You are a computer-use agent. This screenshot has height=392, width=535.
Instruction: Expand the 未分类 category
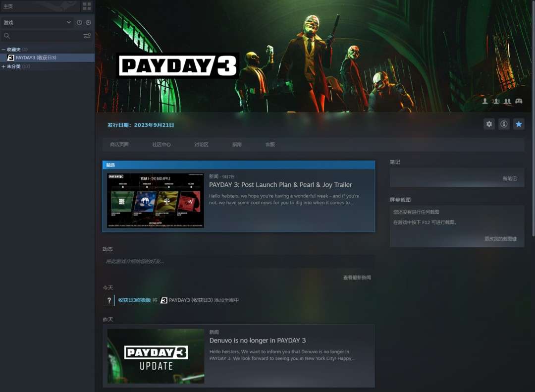point(3,66)
